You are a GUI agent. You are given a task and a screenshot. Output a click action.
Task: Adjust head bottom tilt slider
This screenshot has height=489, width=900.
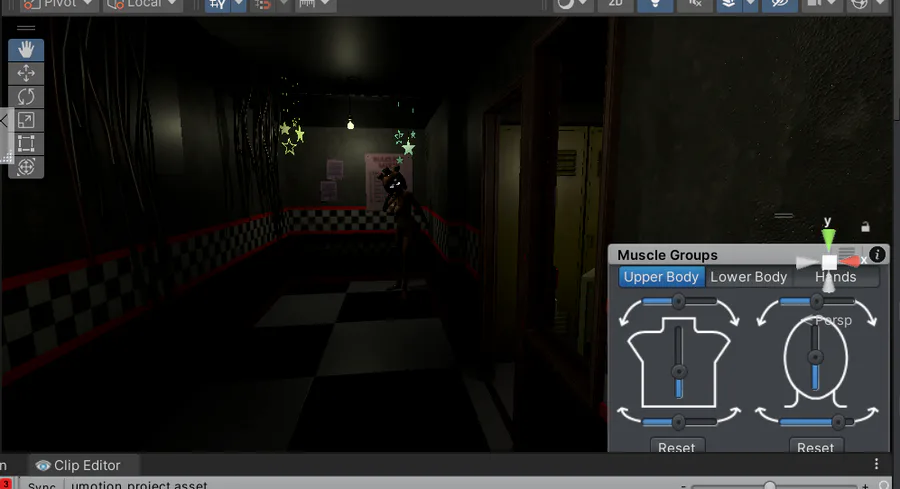(817, 422)
